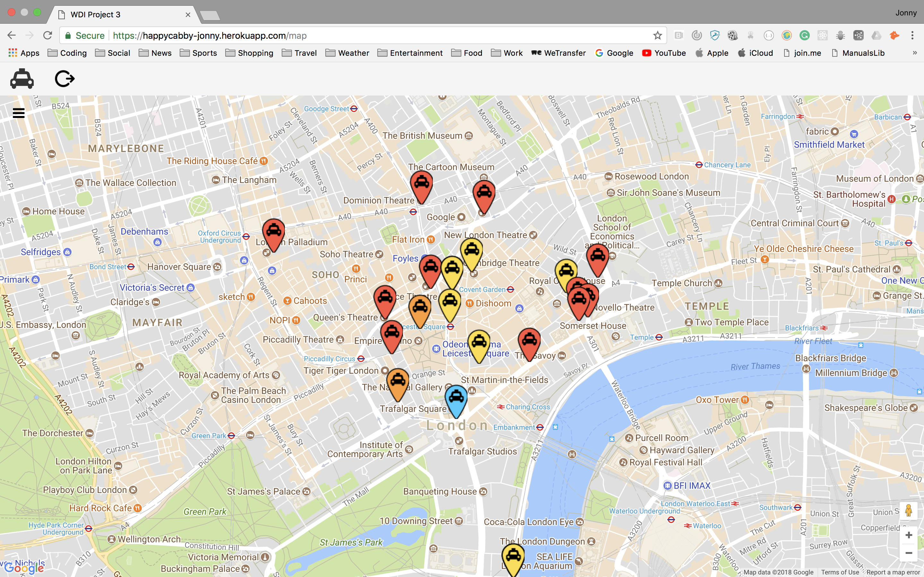Zoom in the map with plus button
This screenshot has height=577, width=924.
pyautogui.click(x=908, y=535)
